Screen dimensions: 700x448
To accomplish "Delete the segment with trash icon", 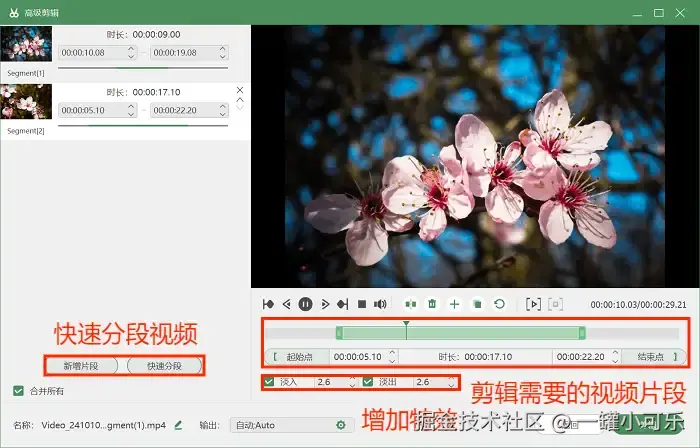I will pyautogui.click(x=432, y=304).
